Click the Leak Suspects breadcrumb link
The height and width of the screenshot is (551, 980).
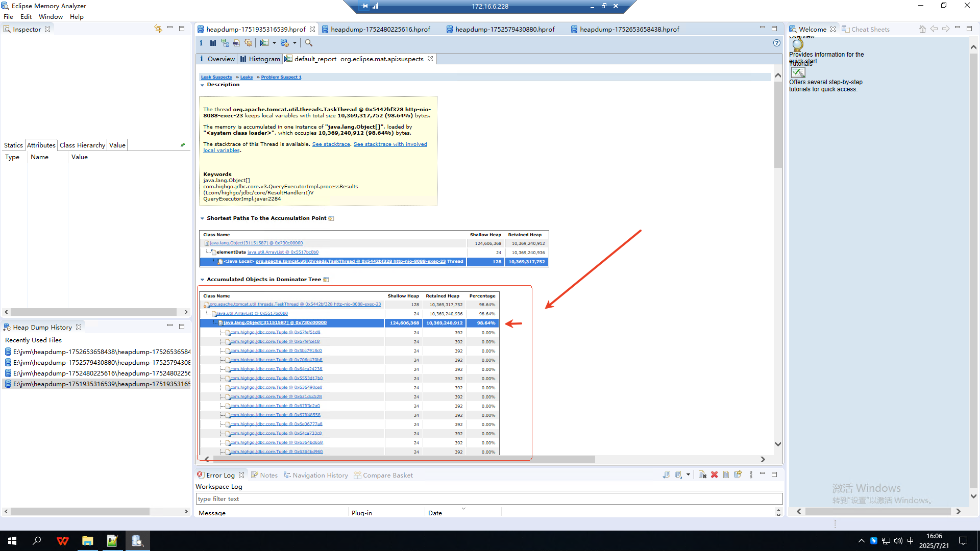[216, 78]
